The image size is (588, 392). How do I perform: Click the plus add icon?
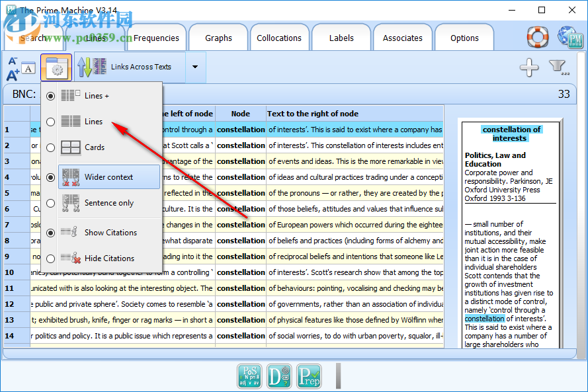pyautogui.click(x=528, y=67)
